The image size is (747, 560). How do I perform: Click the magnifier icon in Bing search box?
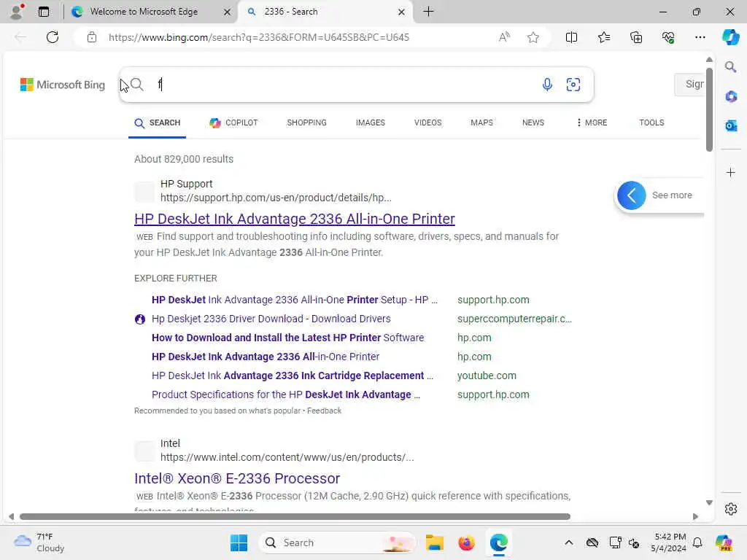point(136,85)
